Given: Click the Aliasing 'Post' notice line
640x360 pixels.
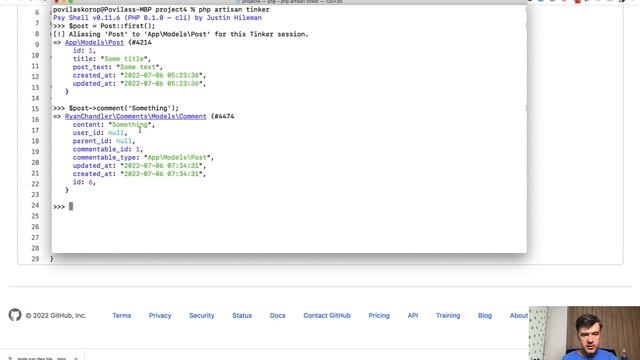Looking at the screenshot, I should point(181,34).
